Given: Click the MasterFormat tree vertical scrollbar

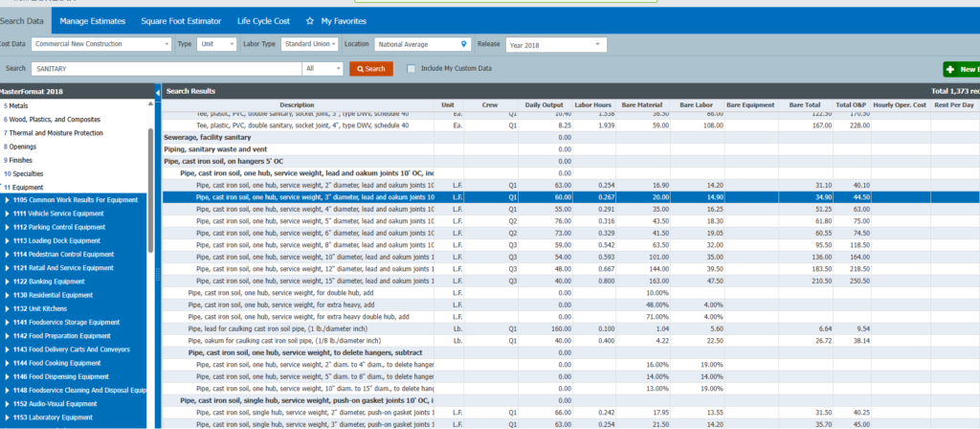Looking at the screenshot, I should (150, 191).
